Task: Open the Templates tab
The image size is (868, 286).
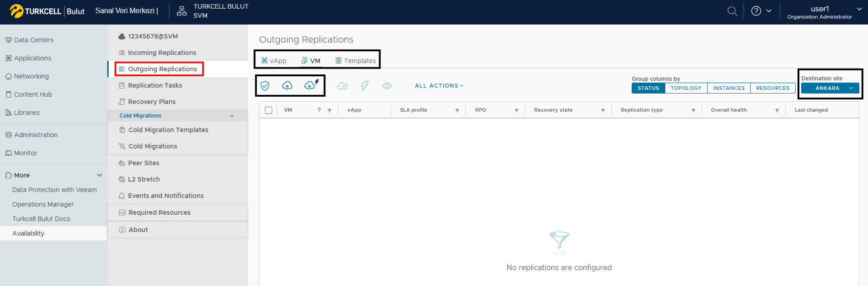Action: click(356, 61)
